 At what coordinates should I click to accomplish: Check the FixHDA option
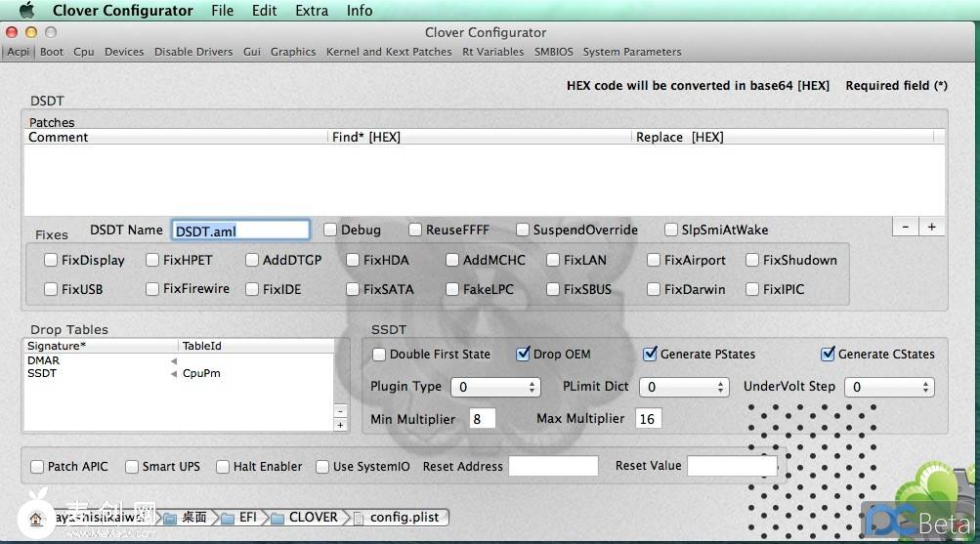point(353,260)
